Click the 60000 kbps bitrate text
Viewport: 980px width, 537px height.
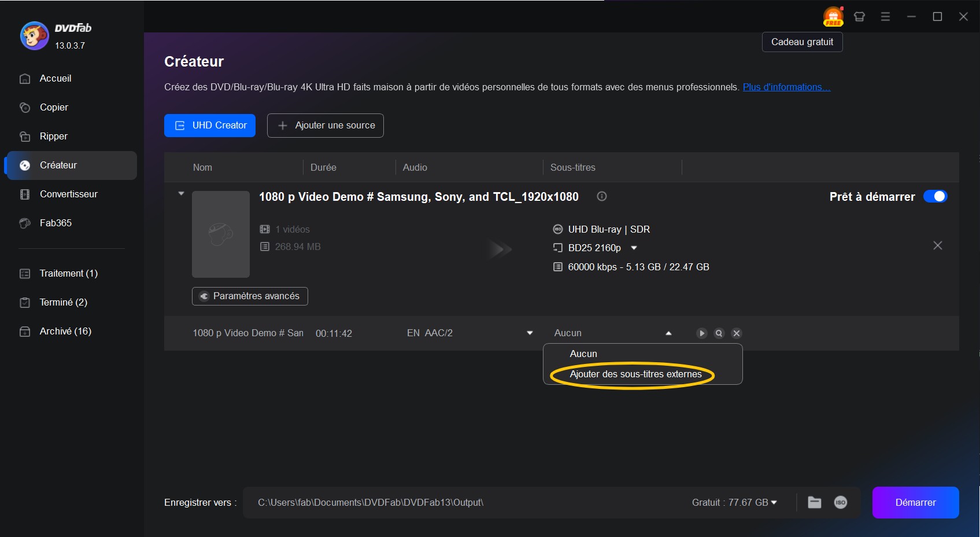(638, 267)
